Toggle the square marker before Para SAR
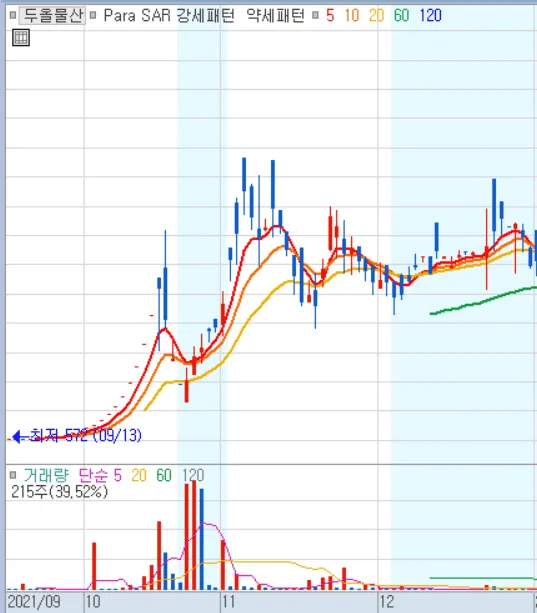Image resolution: width=537 pixels, height=613 pixels. point(93,15)
